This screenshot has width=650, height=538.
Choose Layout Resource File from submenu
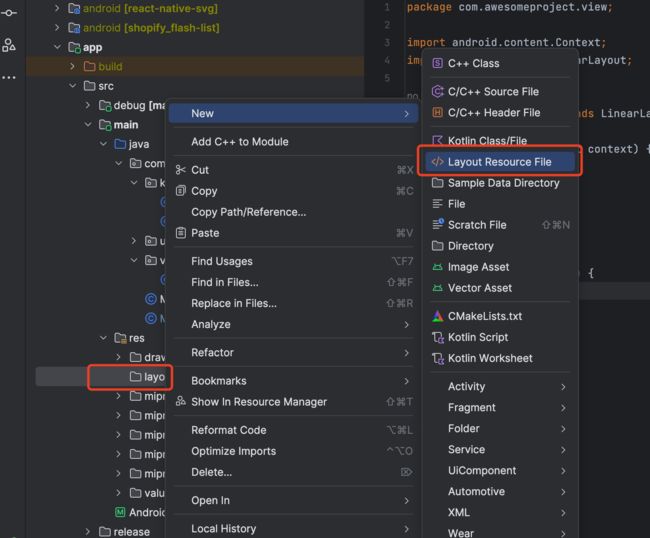[x=498, y=161]
